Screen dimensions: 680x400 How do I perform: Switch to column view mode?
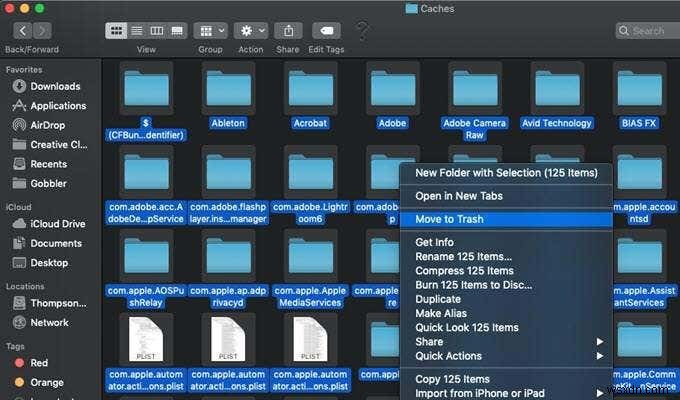pyautogui.click(x=156, y=31)
